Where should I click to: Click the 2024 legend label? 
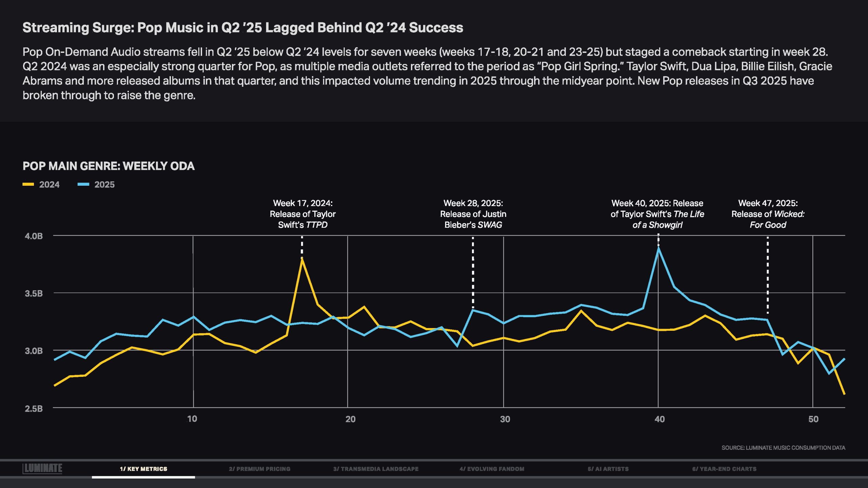(x=49, y=185)
